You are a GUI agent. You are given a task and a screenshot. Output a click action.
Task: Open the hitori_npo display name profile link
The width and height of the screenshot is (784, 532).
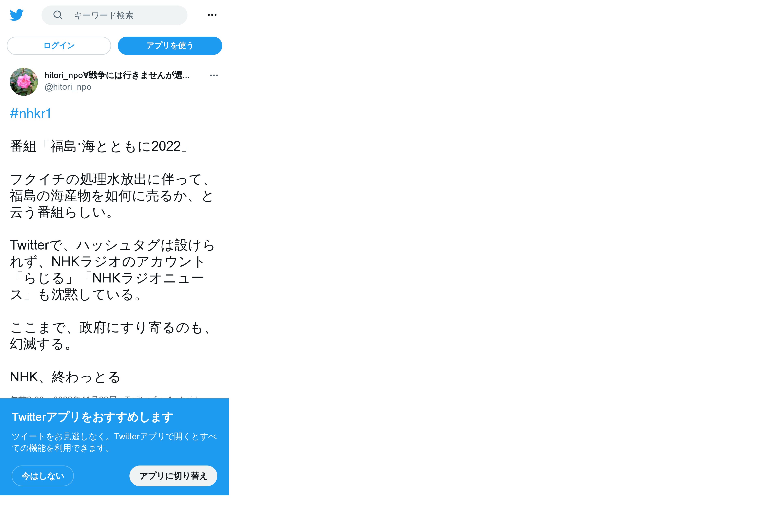[x=117, y=75]
